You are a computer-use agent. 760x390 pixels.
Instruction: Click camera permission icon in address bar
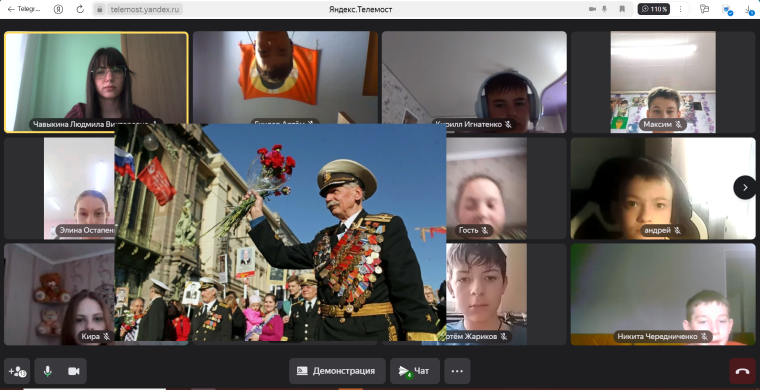592,9
